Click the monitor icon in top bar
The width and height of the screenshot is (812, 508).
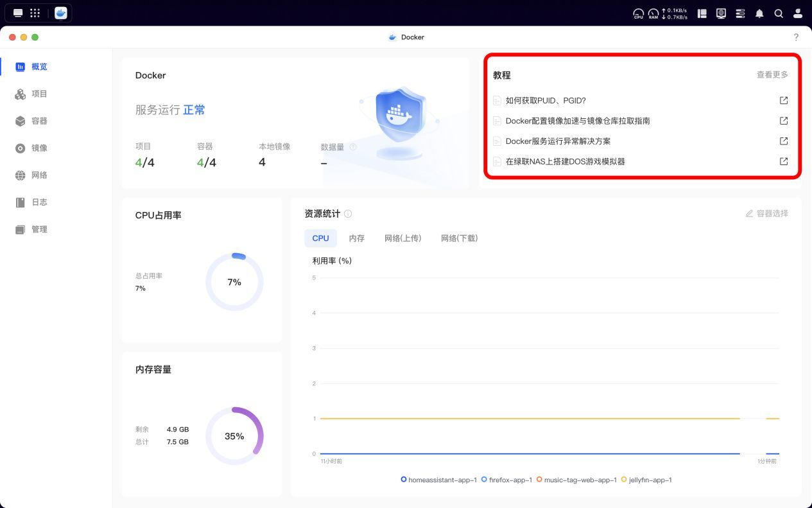721,13
